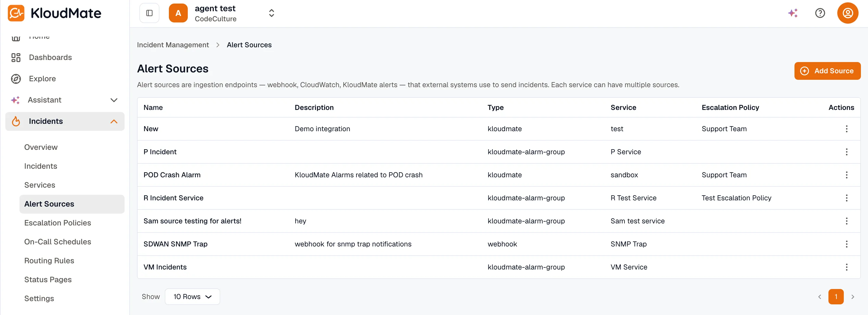Click 'VM Service' cell
This screenshot has width=868, height=315.
(x=629, y=267)
